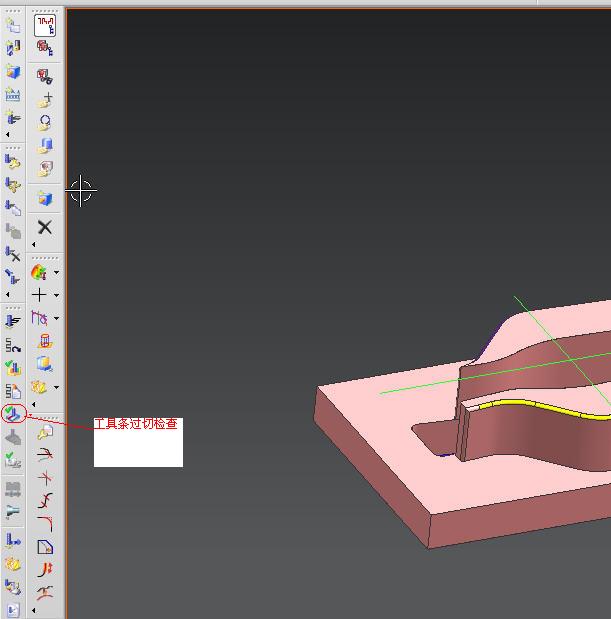The width and height of the screenshot is (611, 619).
Task: Click the Edit Fillet corner icon
Action: point(45,524)
